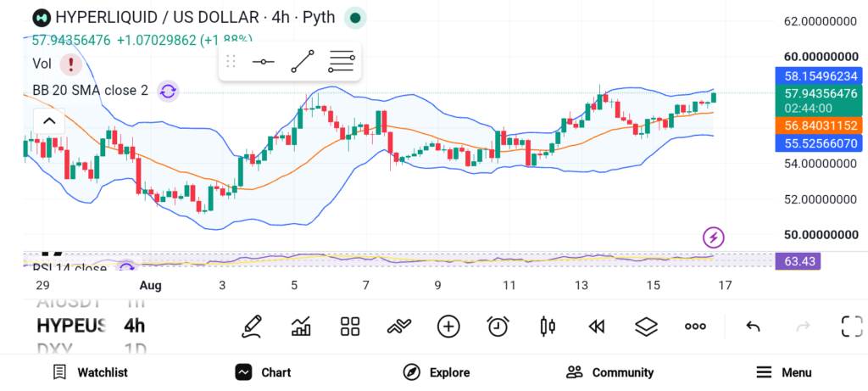The image size is (868, 391).
Task: Change chart type with candlestick icon
Action: tap(547, 327)
